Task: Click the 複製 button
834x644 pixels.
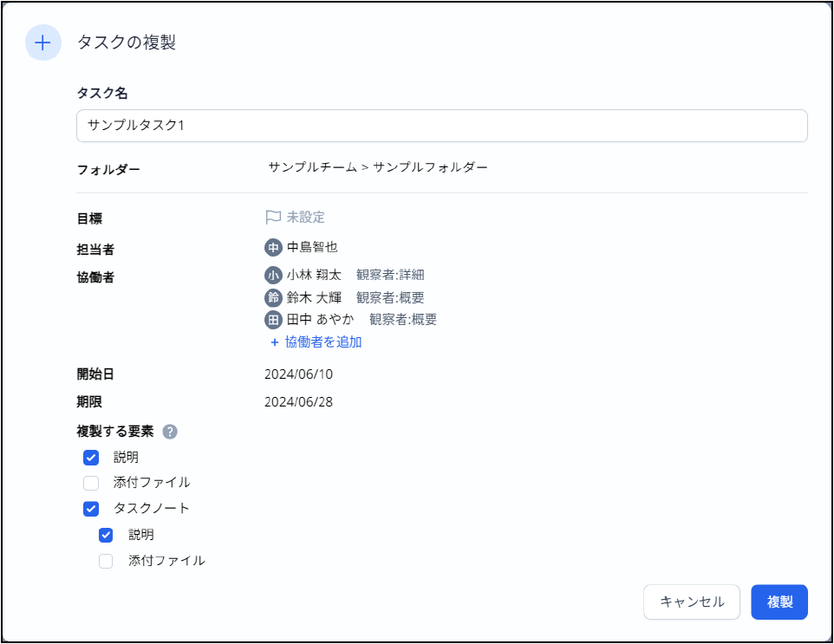Action: pyautogui.click(x=779, y=602)
